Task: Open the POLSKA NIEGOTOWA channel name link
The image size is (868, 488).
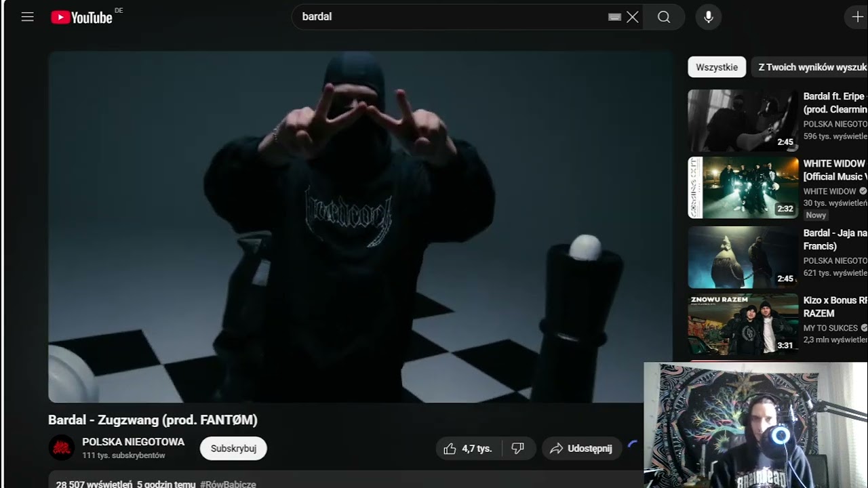Action: 133,441
